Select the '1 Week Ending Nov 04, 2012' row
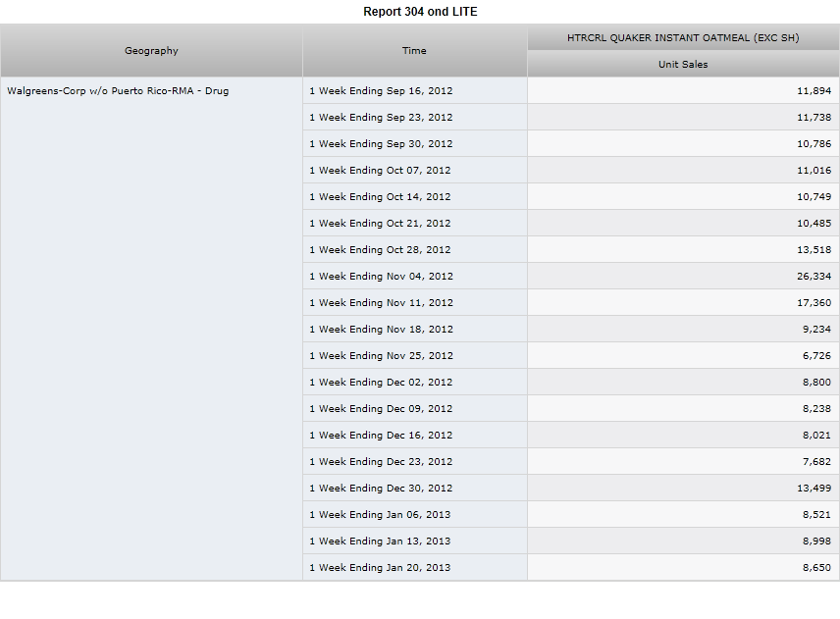The width and height of the screenshot is (840, 619). click(415, 277)
